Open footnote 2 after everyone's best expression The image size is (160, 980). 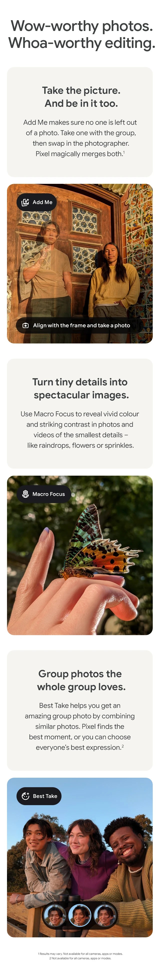(123, 746)
